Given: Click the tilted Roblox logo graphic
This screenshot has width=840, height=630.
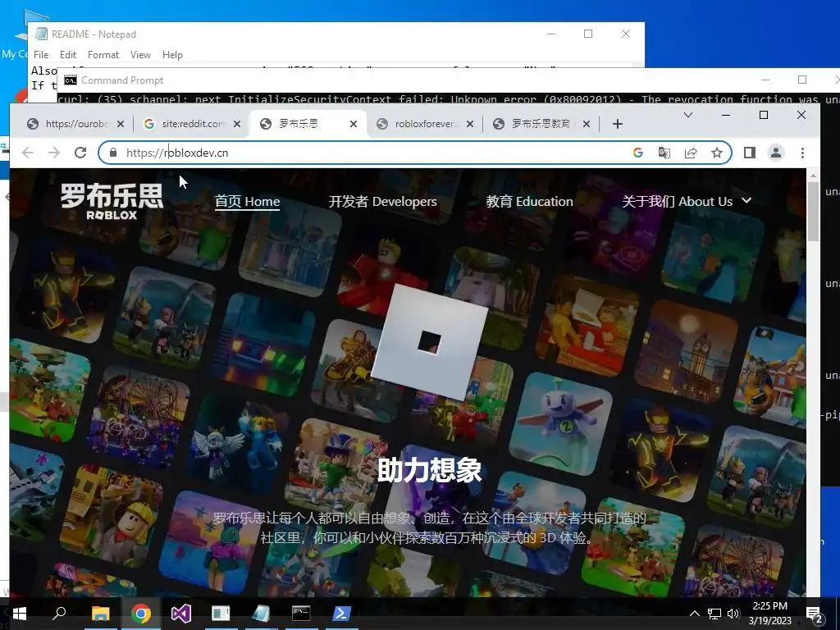Looking at the screenshot, I should pos(429,342).
